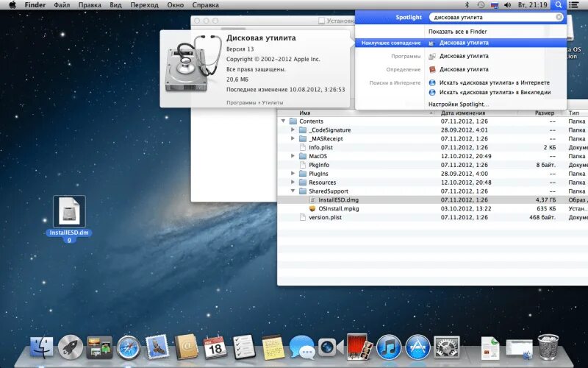Open Calendar icon showing 18
The height and width of the screenshot is (368, 588).
(x=215, y=347)
